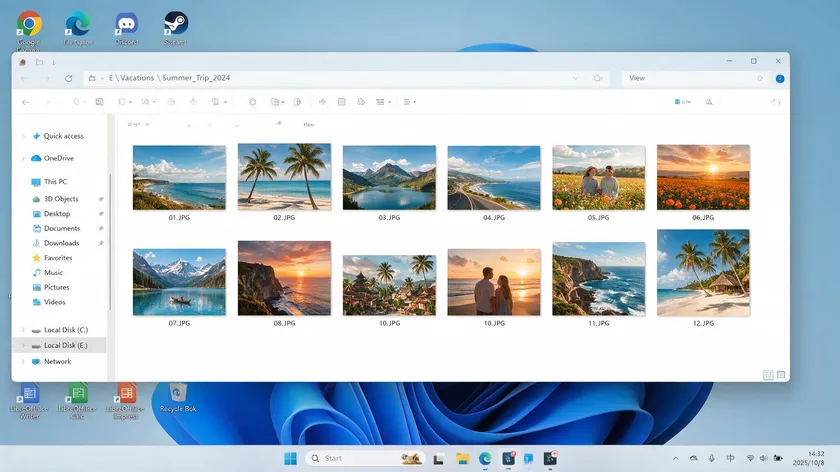Screen dimensions: 840x472
Task: Expand the OneDrive tree node
Action: coord(23,158)
